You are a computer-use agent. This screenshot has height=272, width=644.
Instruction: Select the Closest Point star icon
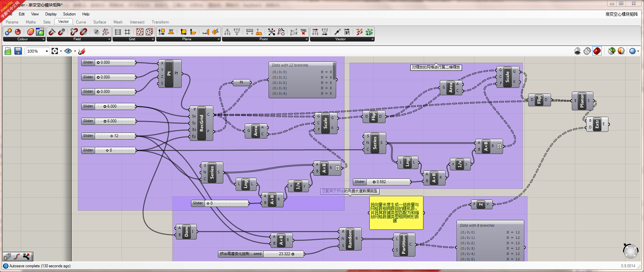(272, 32)
